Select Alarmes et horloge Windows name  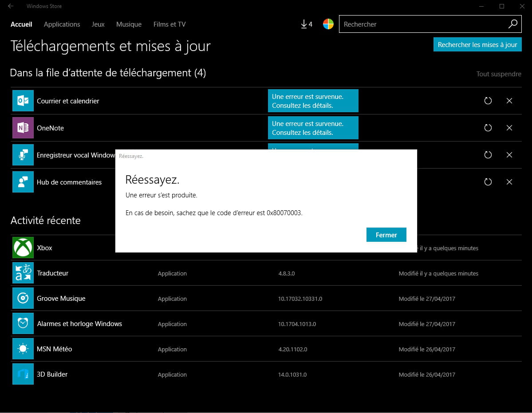pos(79,324)
